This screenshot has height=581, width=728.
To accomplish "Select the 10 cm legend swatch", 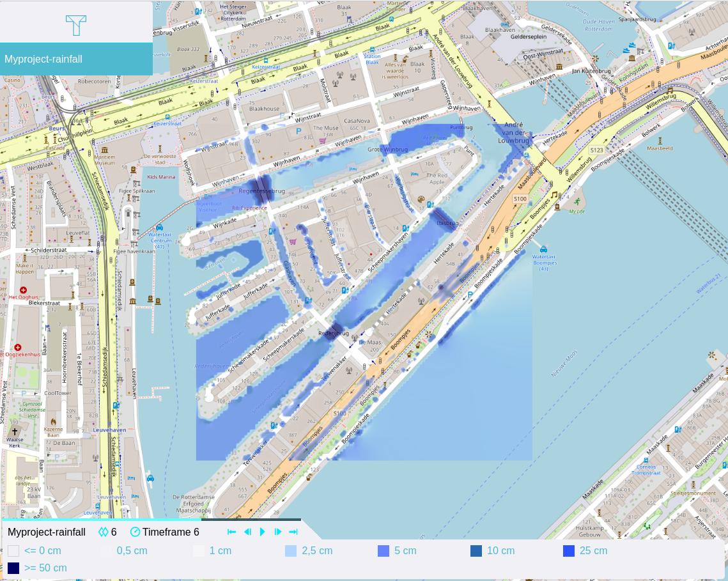I will point(476,551).
